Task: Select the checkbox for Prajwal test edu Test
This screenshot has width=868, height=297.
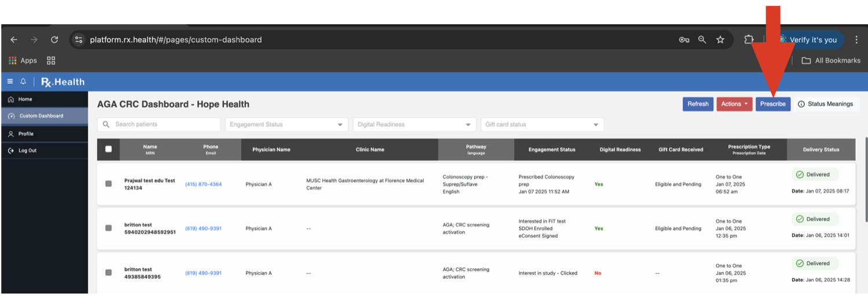Action: tap(108, 184)
